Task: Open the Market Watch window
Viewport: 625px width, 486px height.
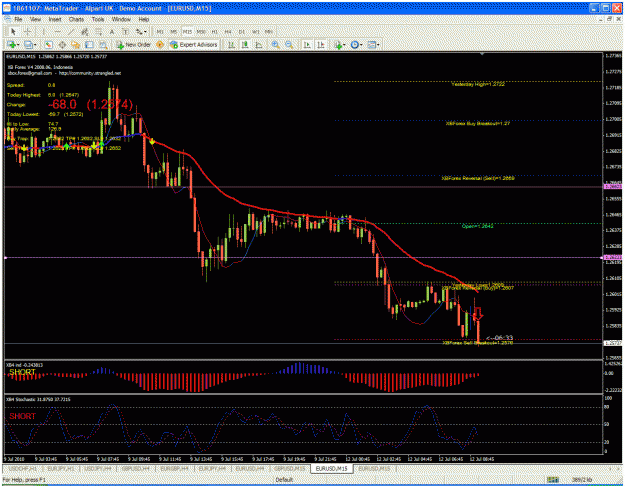Action: (49, 45)
